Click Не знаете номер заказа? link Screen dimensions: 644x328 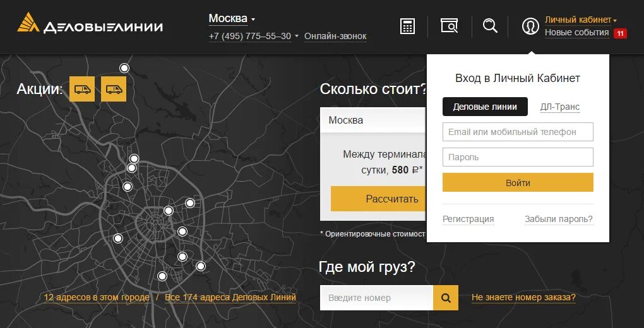tap(523, 297)
